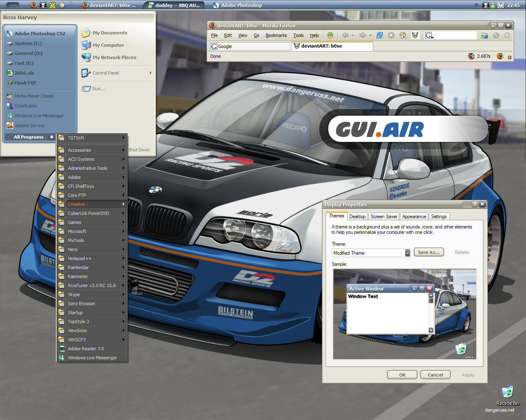Open Adobe Photoshop CS2 from Start menu

click(39, 34)
